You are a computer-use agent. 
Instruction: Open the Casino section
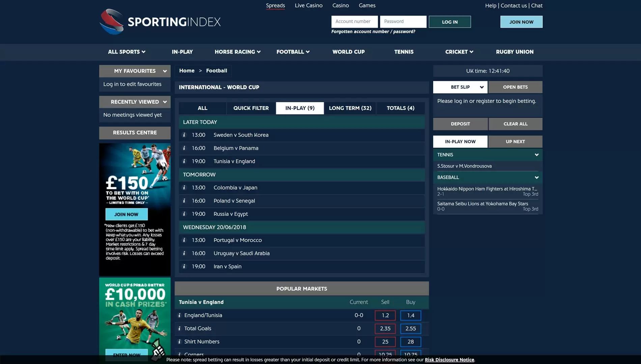[340, 5]
